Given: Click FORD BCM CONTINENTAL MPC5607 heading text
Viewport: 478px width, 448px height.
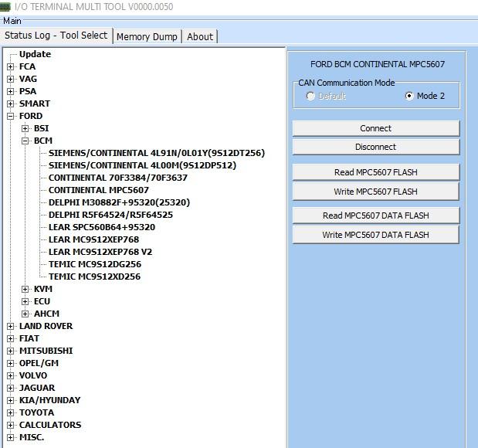Looking at the screenshot, I should (x=378, y=64).
